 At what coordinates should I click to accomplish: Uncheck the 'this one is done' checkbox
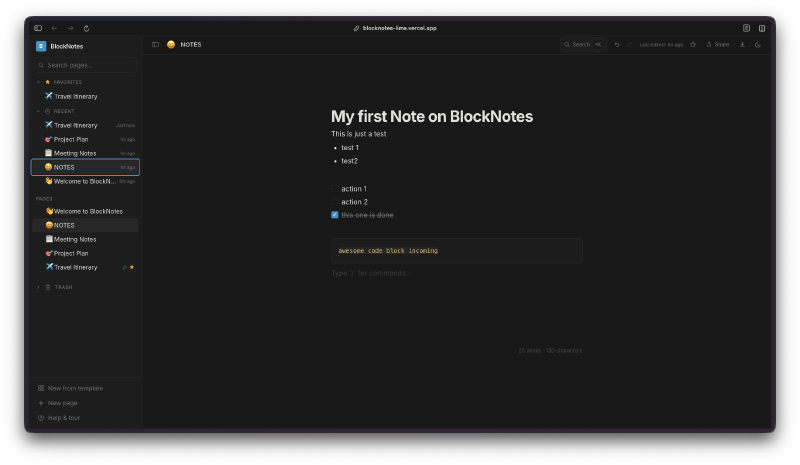pyautogui.click(x=335, y=215)
